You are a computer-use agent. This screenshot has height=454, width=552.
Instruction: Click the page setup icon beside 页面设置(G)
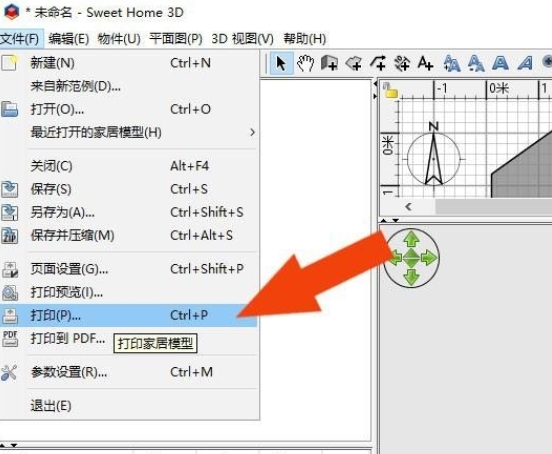10,269
